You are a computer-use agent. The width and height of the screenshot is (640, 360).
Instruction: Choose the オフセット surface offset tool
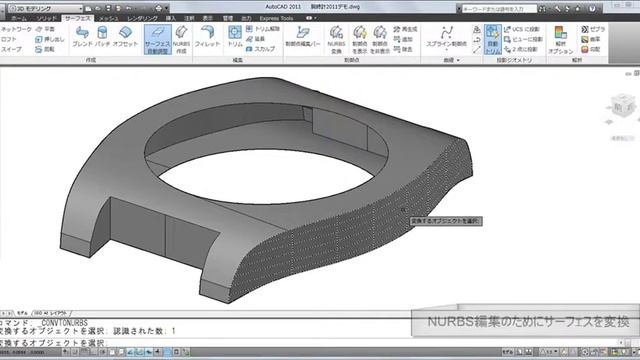125,37
